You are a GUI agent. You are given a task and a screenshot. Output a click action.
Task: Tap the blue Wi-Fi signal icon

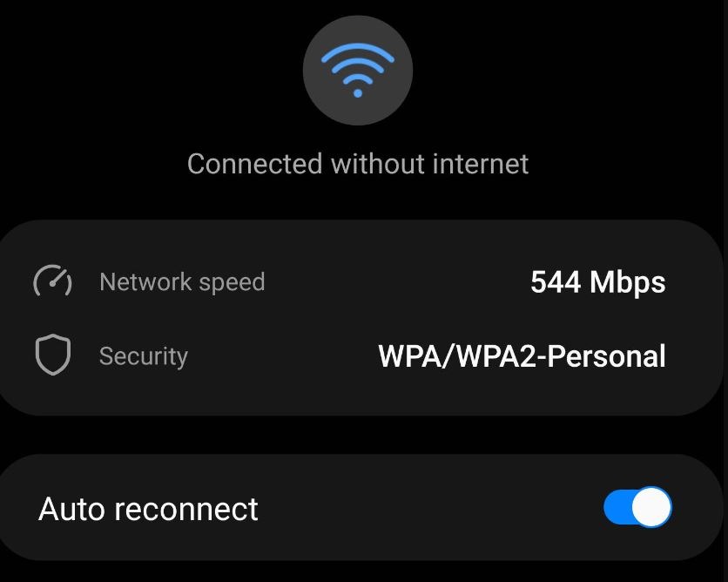[358, 71]
